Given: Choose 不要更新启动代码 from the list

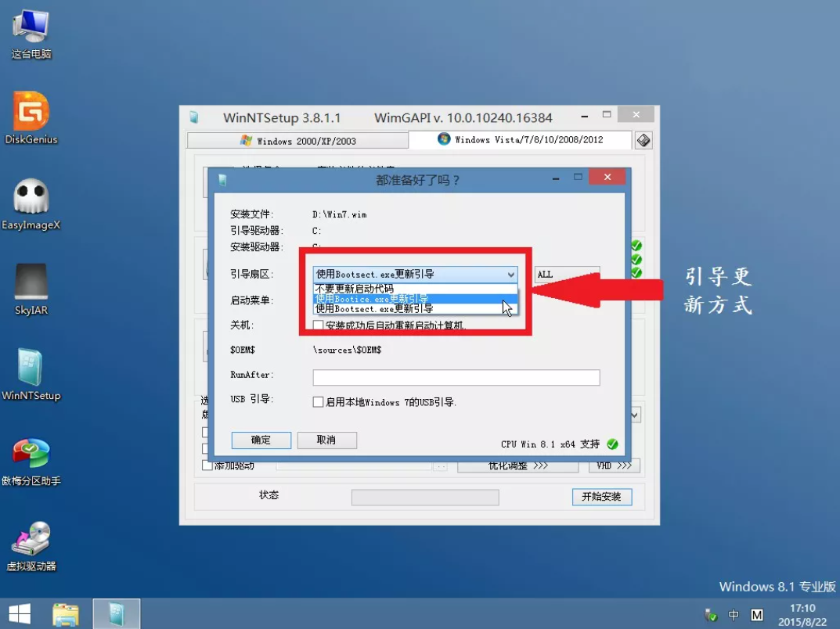Looking at the screenshot, I should [x=415, y=289].
